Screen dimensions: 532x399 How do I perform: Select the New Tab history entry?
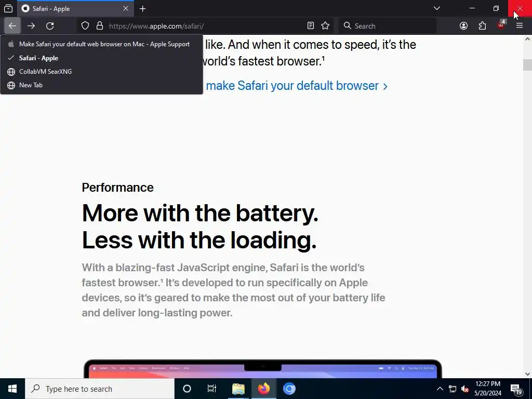pyautogui.click(x=101, y=85)
